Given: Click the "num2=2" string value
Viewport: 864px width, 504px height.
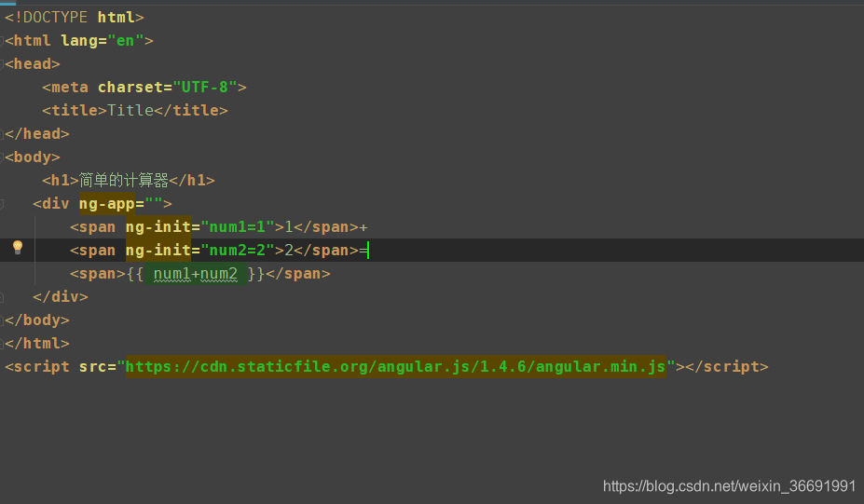Looking at the screenshot, I should 238,250.
